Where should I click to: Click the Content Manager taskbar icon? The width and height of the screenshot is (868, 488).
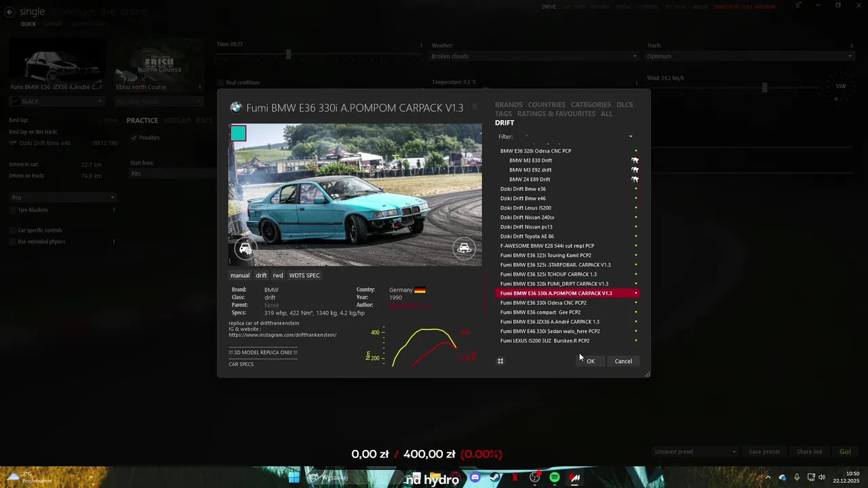click(x=575, y=478)
